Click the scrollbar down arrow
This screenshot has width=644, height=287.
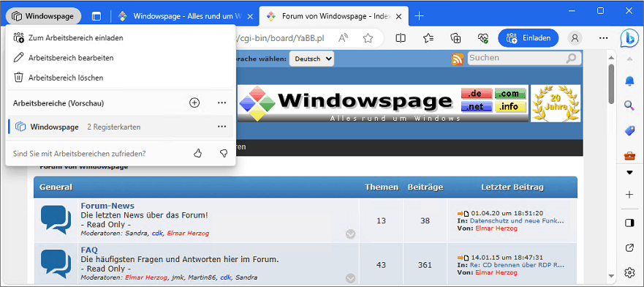click(x=611, y=276)
